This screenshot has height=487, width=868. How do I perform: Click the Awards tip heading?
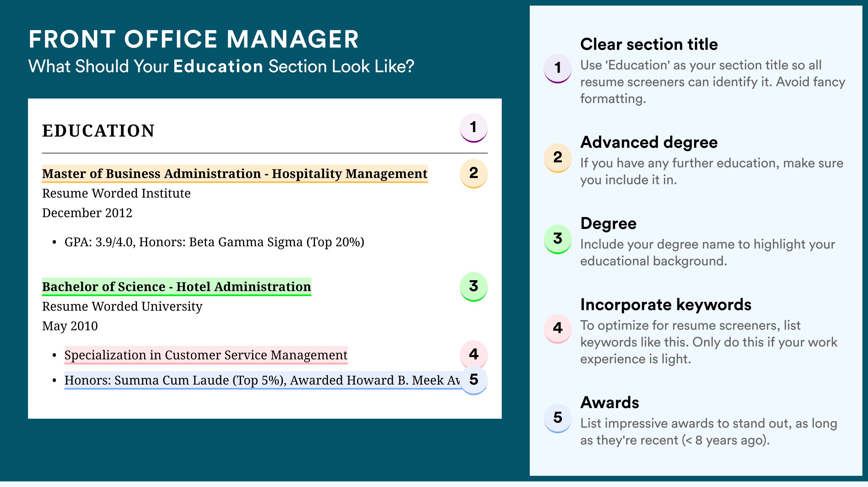click(x=610, y=402)
